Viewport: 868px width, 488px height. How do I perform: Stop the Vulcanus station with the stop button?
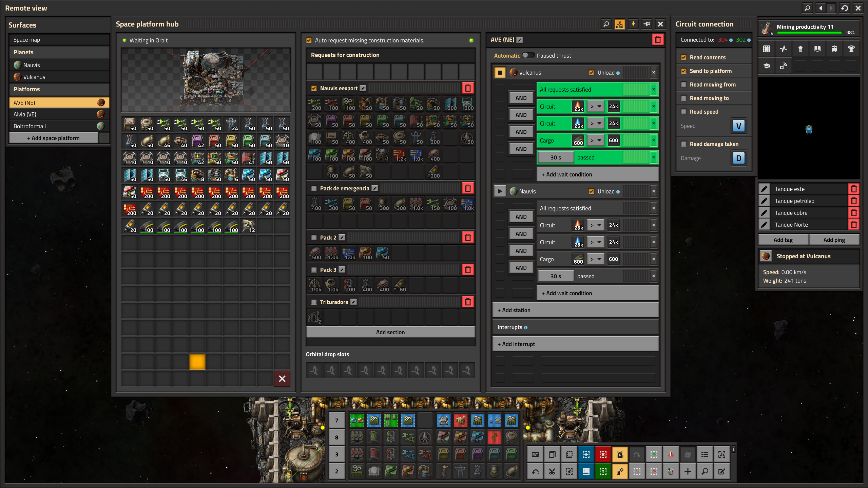click(500, 73)
